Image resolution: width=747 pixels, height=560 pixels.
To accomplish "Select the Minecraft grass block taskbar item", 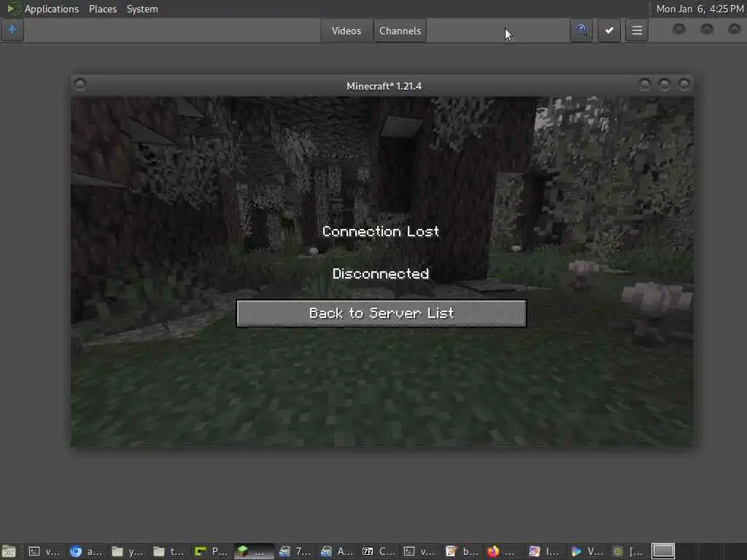I will [252, 551].
